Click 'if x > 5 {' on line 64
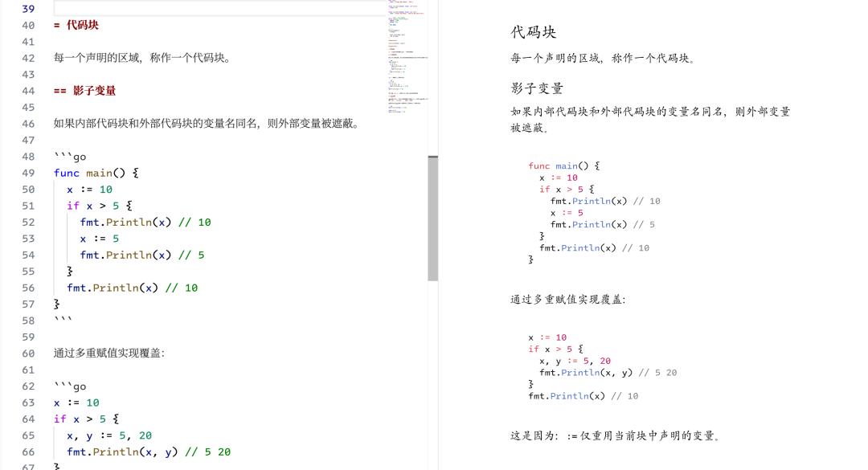The width and height of the screenshot is (868, 470). tap(86, 419)
